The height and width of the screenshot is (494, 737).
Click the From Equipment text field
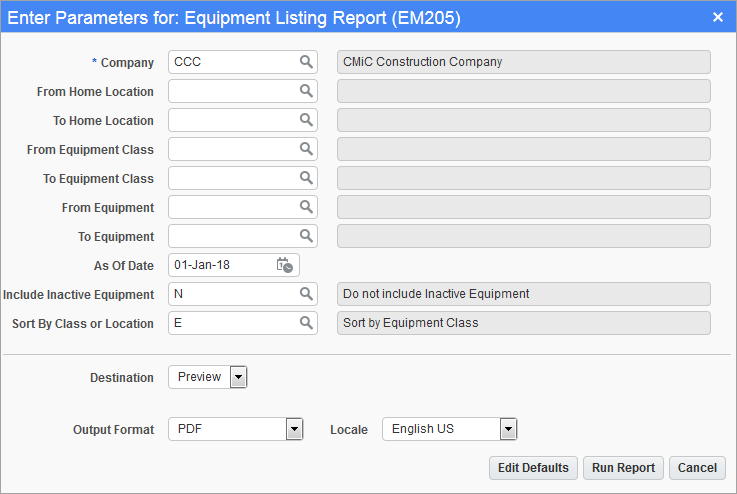click(x=234, y=207)
